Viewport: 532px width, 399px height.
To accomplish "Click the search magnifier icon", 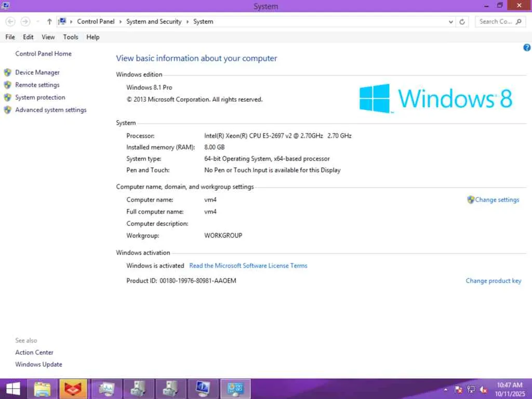I will click(x=519, y=22).
